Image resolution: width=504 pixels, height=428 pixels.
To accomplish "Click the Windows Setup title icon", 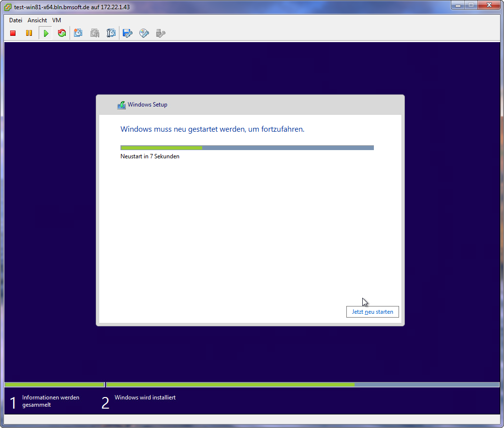I will 121,105.
